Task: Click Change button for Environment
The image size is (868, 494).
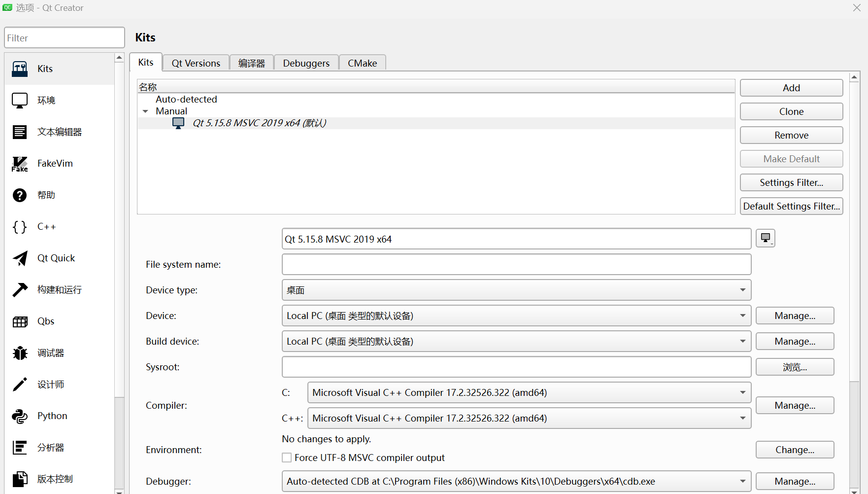Action: click(x=795, y=450)
